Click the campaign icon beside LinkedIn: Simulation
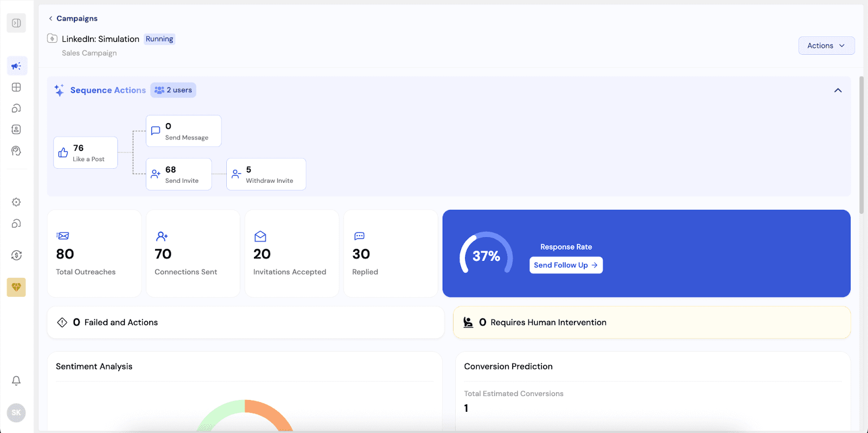 coord(52,39)
